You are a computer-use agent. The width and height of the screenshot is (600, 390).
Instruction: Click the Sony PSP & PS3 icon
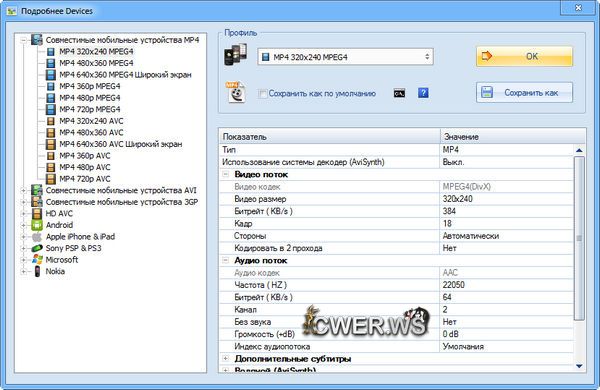click(x=37, y=248)
